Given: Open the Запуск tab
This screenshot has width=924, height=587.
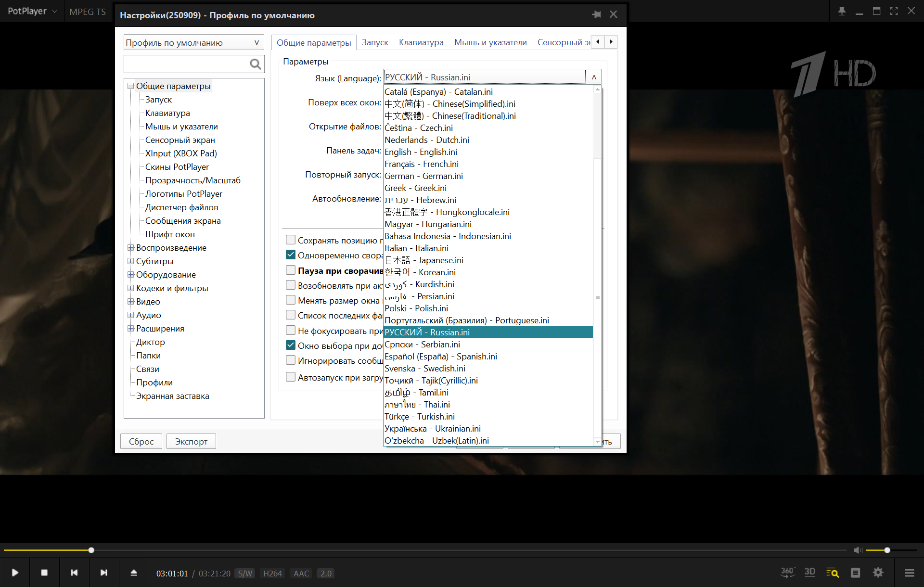Looking at the screenshot, I should tap(375, 42).
